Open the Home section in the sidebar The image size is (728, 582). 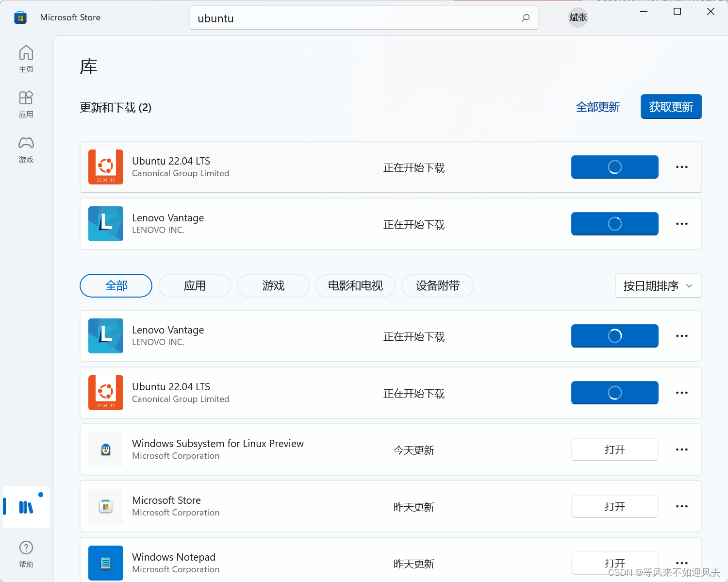[26, 58]
